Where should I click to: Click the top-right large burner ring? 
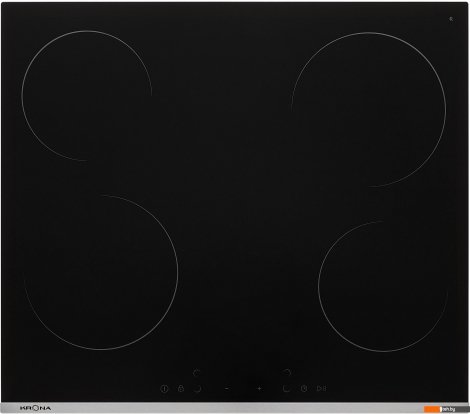click(x=369, y=110)
